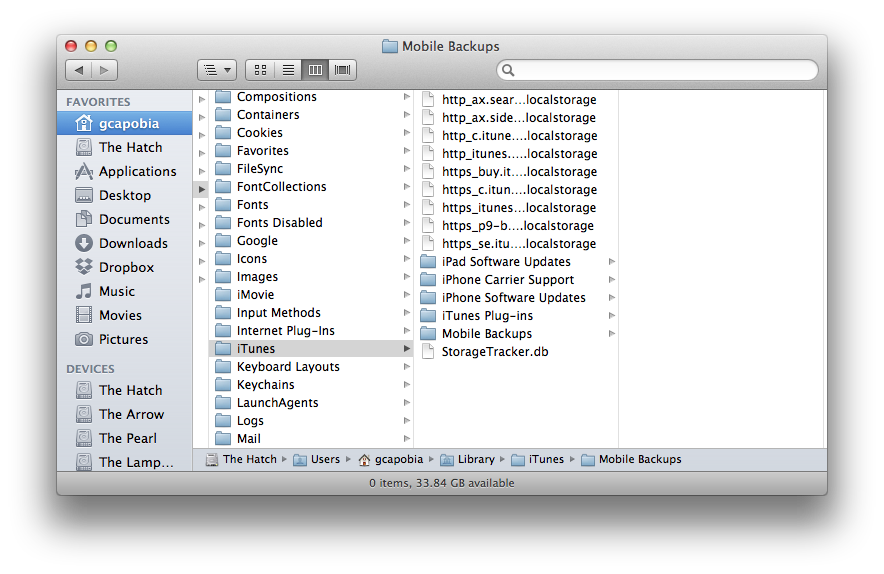The width and height of the screenshot is (884, 574).
Task: Click the Mobile Backups title folder icon
Action: coord(390,46)
